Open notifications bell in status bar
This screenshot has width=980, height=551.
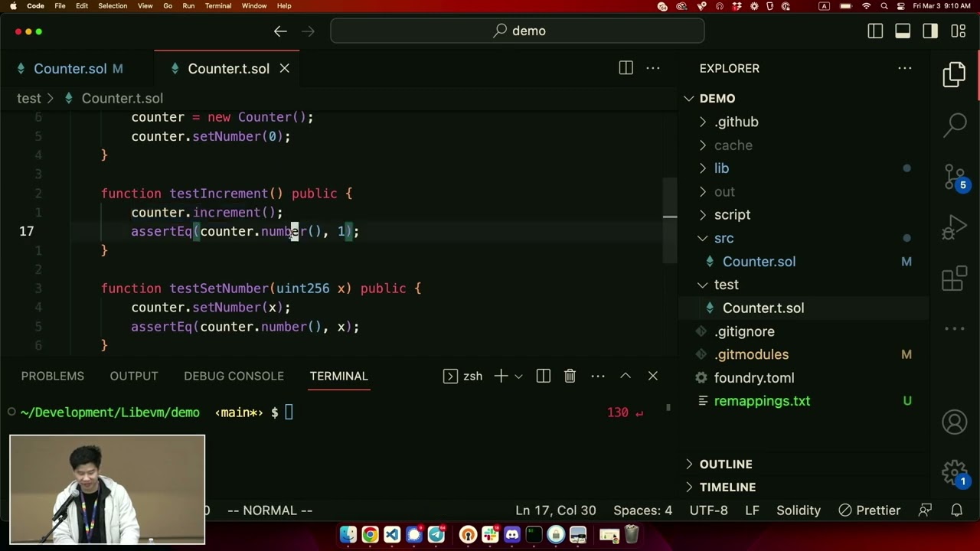(x=956, y=510)
